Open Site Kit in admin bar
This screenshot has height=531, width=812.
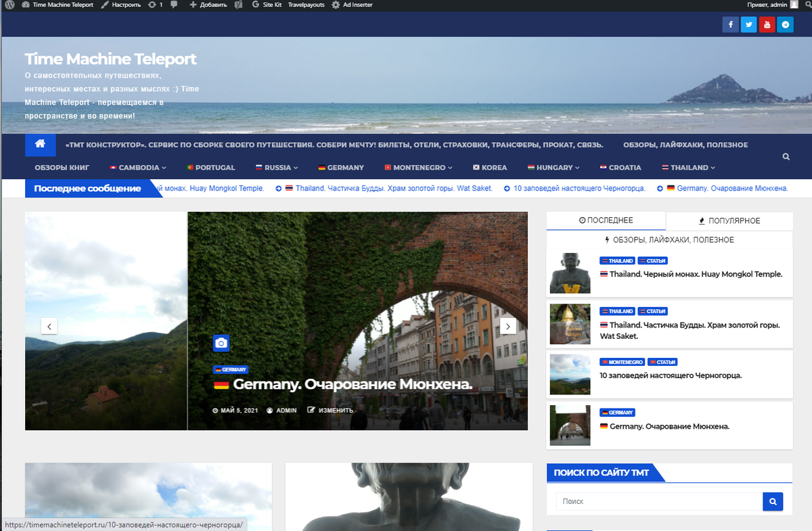pos(267,5)
